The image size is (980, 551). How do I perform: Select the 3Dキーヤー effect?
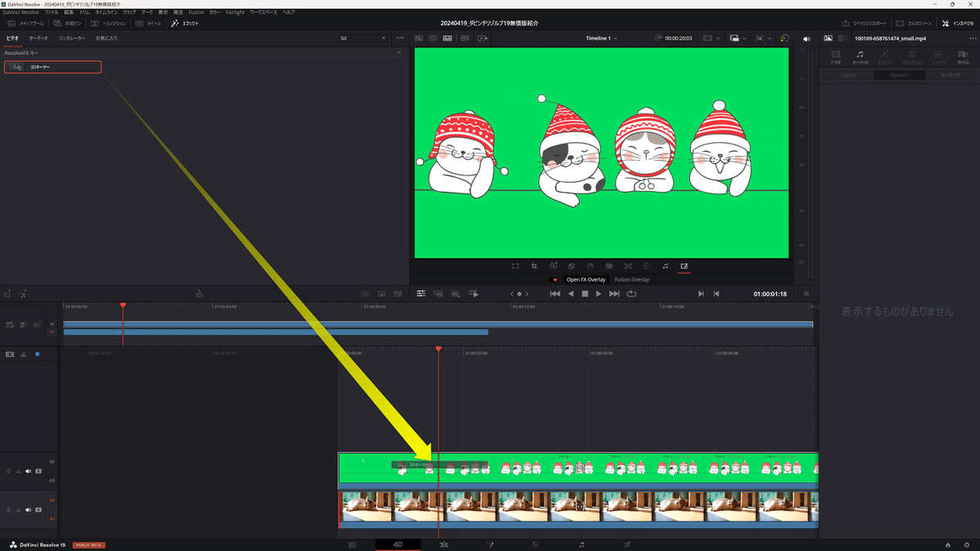tap(52, 67)
